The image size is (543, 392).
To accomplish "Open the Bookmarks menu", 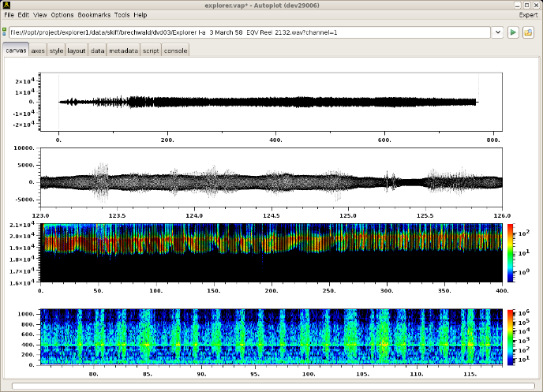I will [94, 15].
